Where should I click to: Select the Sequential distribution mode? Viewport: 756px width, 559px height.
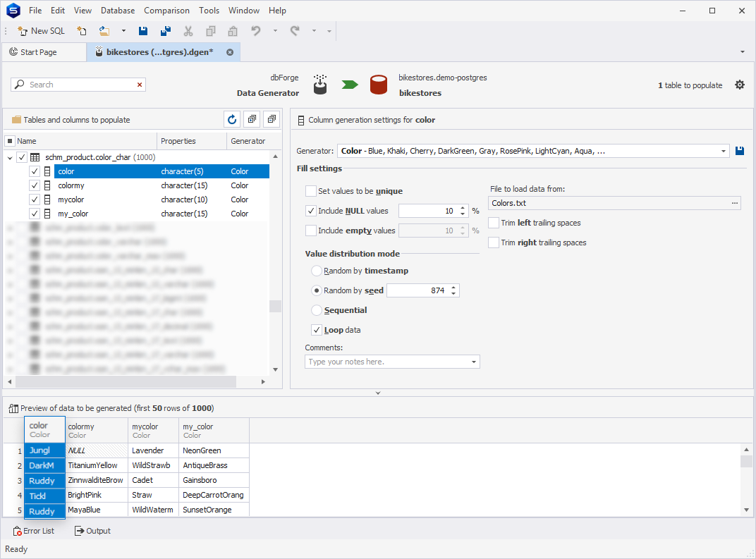pos(317,310)
